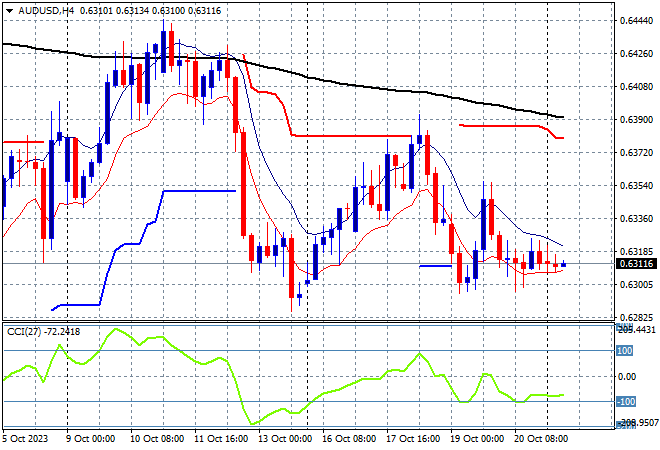Click the CCI -100 level label
660x450 pixels.
tap(626, 402)
